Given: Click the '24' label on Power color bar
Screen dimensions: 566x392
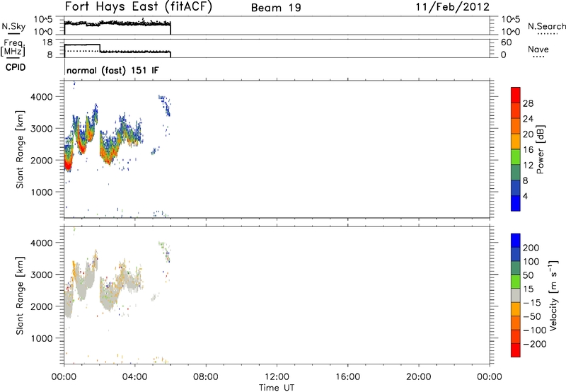Looking at the screenshot, I should coord(528,119).
